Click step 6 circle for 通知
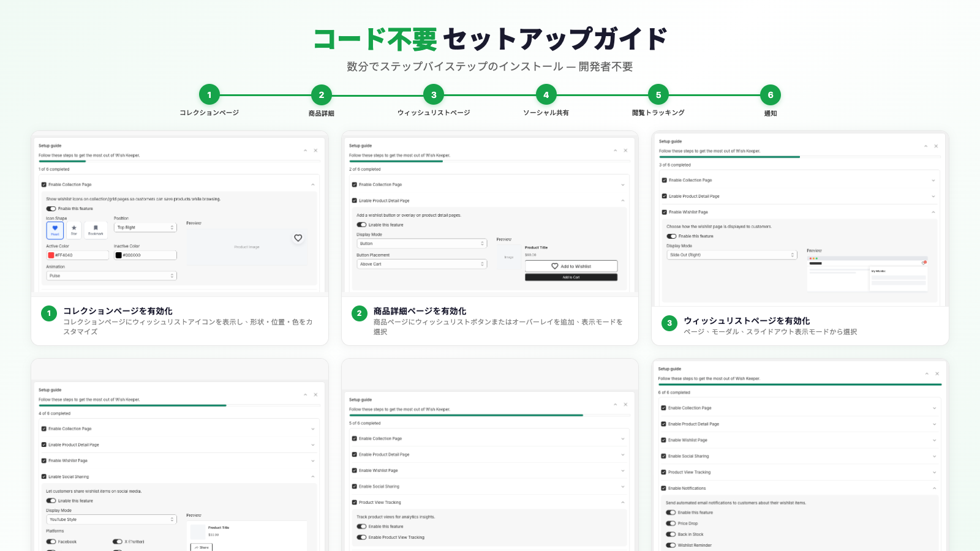This screenshot has height=551, width=980. tap(770, 95)
